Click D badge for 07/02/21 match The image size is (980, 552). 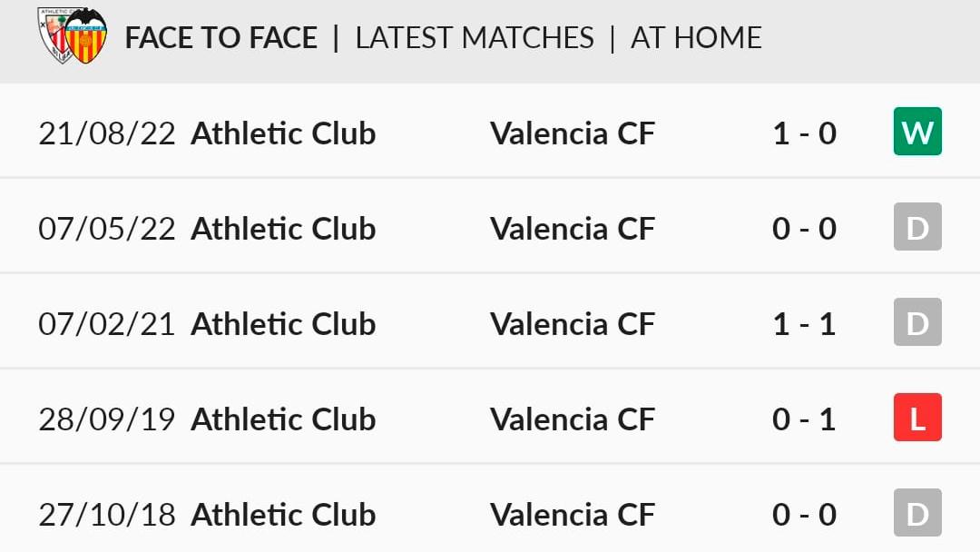[917, 322]
